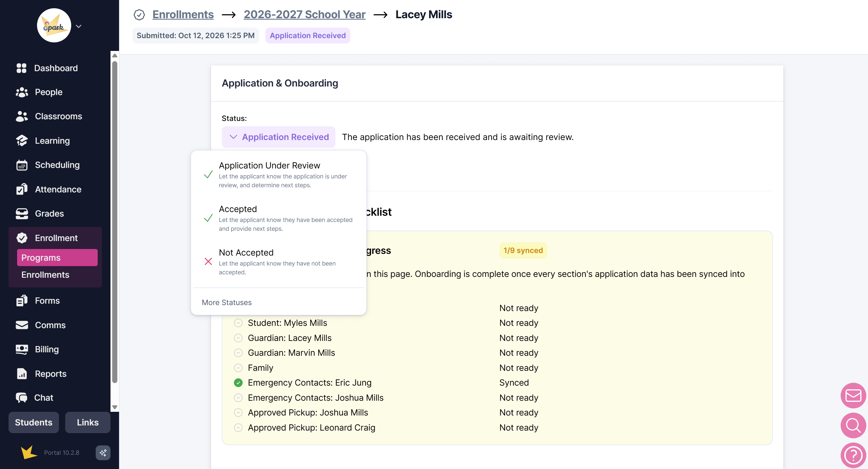Open the Scheduling calendar icon

pyautogui.click(x=22, y=165)
